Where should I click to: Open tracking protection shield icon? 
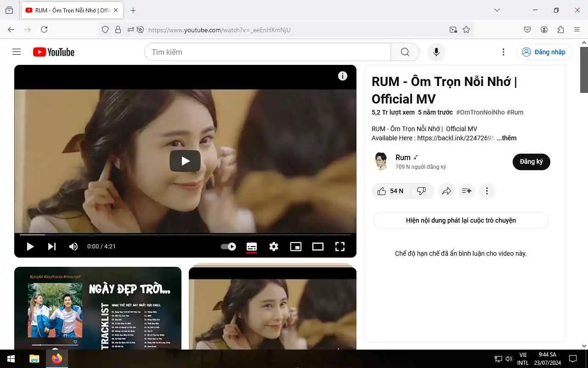105,29
